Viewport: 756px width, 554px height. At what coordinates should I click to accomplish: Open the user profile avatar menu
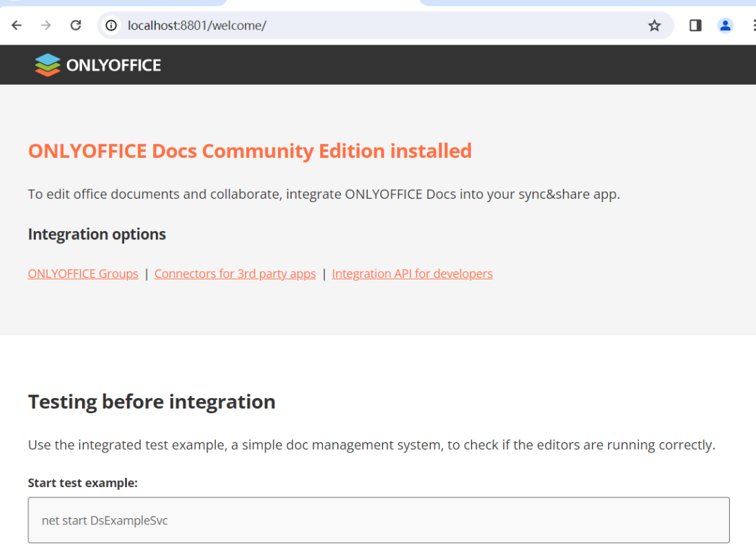[x=725, y=26]
